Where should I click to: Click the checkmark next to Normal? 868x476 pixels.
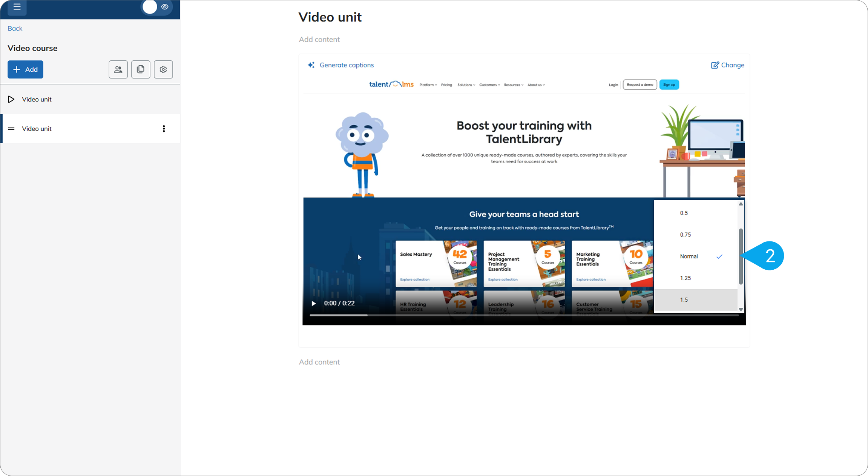tap(719, 256)
